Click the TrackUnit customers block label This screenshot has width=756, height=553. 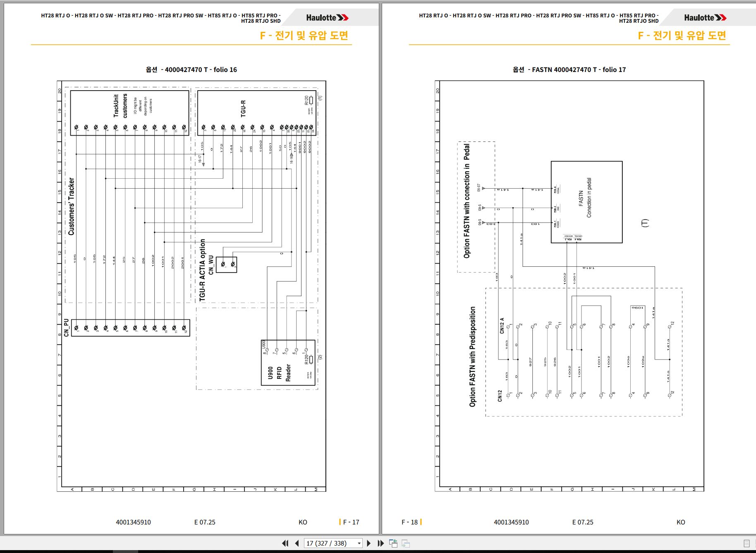[x=120, y=105]
